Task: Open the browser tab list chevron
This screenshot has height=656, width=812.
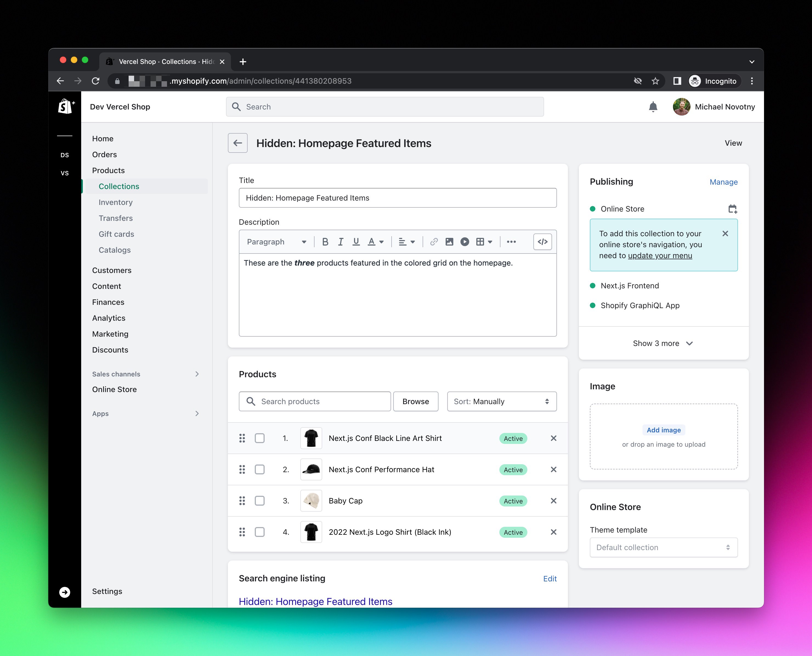Action: 752,62
